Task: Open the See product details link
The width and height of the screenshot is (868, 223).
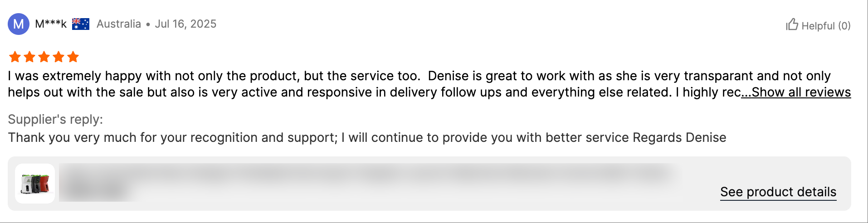Action: click(x=778, y=192)
